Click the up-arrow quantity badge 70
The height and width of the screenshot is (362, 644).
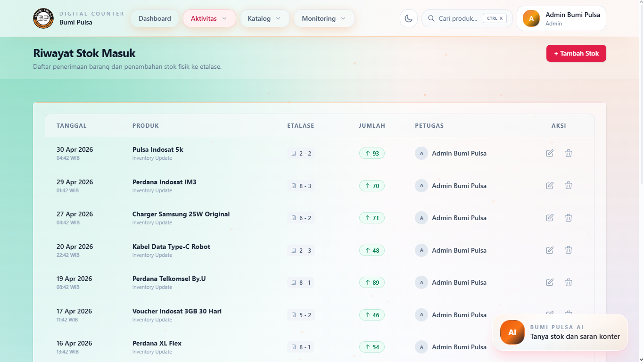[x=372, y=186]
